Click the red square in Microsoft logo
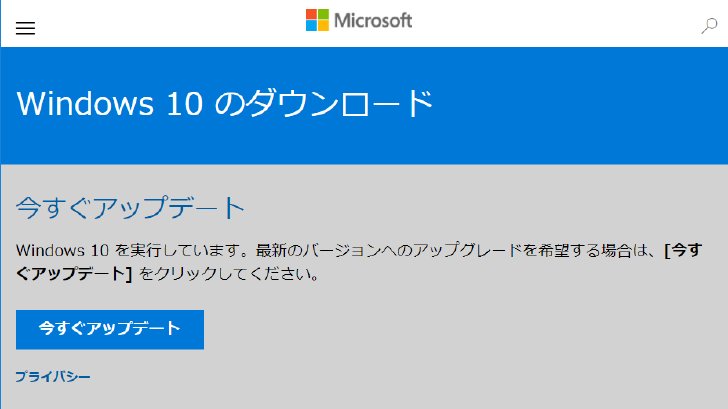Image resolution: width=728 pixels, height=409 pixels. pos(311,14)
